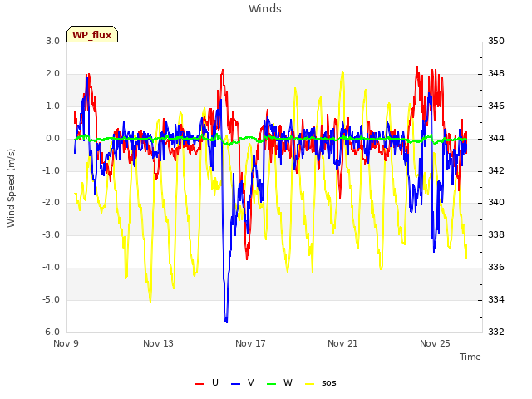The image size is (532, 399).
Task: Click the 348 right axis value
Action: pos(496,74)
